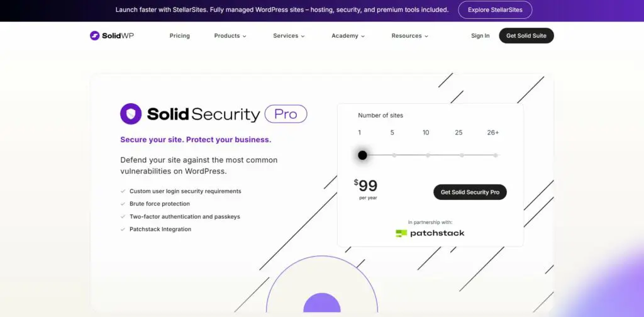Click the checkmark beside Two-factor authentication
The image size is (644, 317).
(123, 217)
